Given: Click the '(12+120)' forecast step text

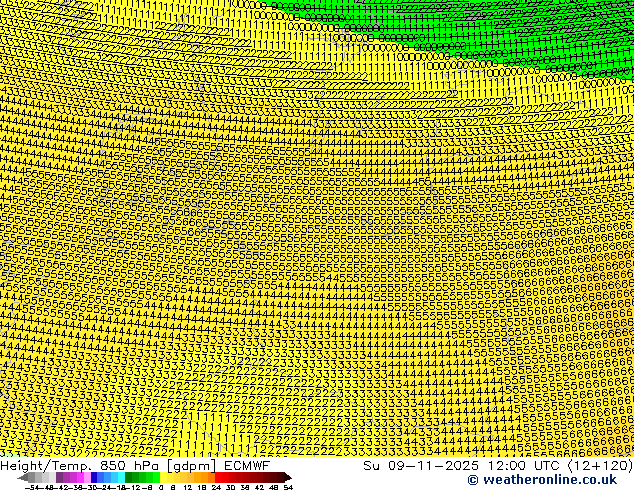Looking at the screenshot, I should point(600,466).
